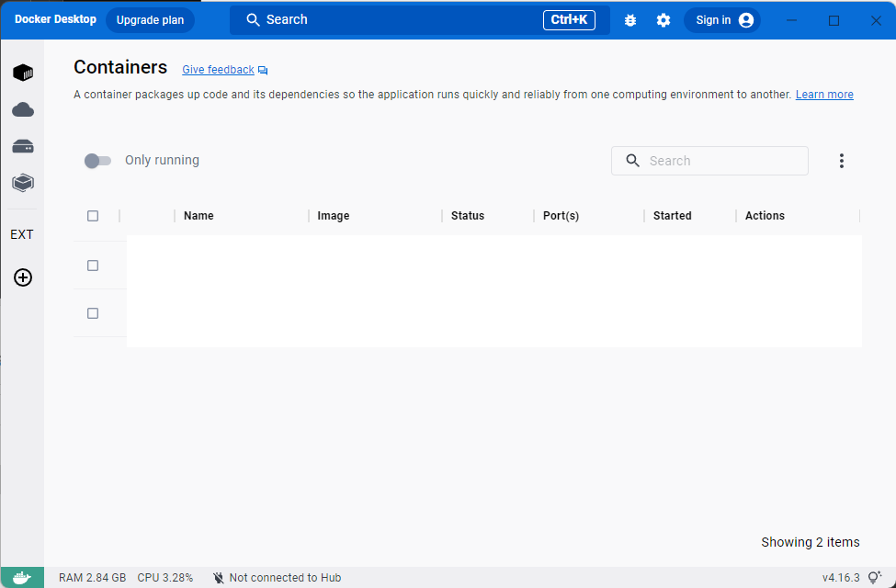Open the Volumes drive icon in sidebar

point(23,147)
